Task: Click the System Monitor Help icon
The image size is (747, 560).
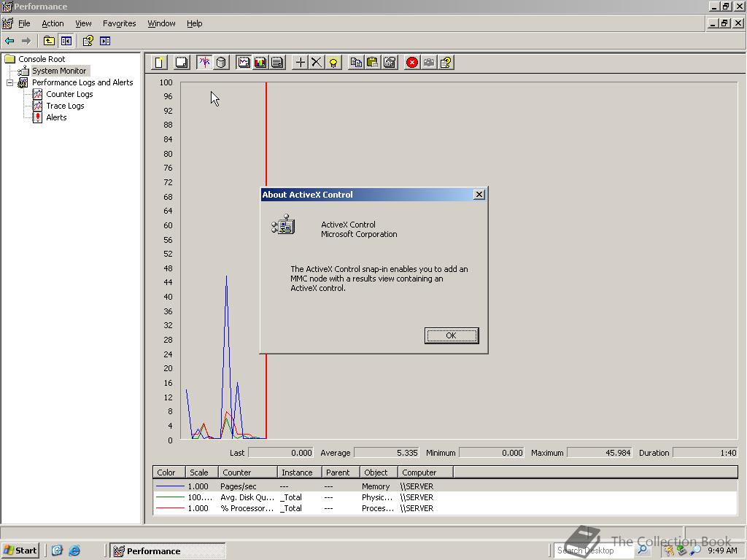Action: tap(446, 63)
